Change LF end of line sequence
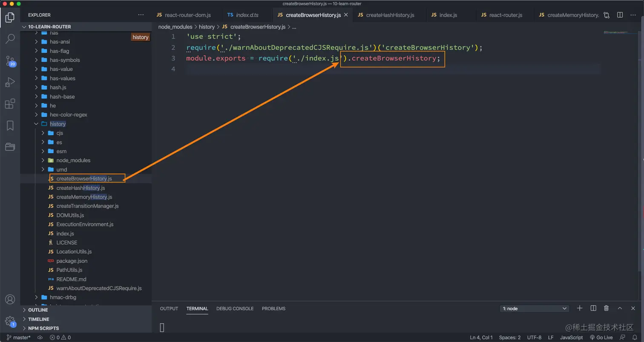The width and height of the screenshot is (644, 342). click(x=551, y=337)
